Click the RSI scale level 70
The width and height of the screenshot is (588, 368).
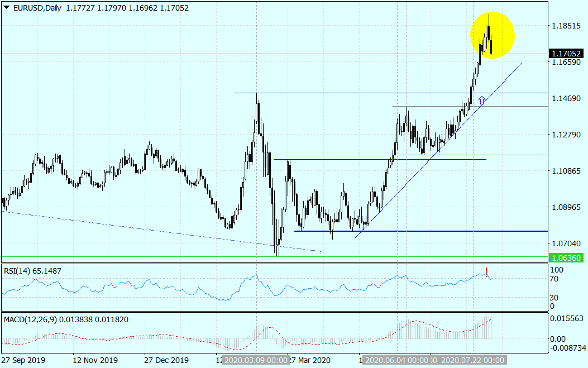(x=554, y=279)
